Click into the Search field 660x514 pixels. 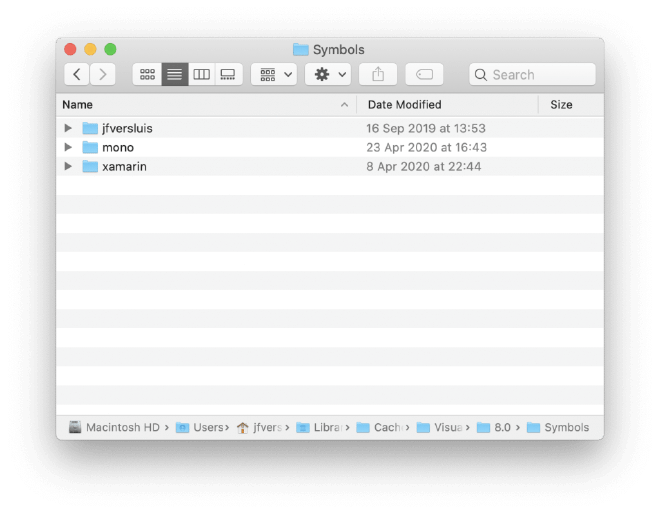[532, 75]
